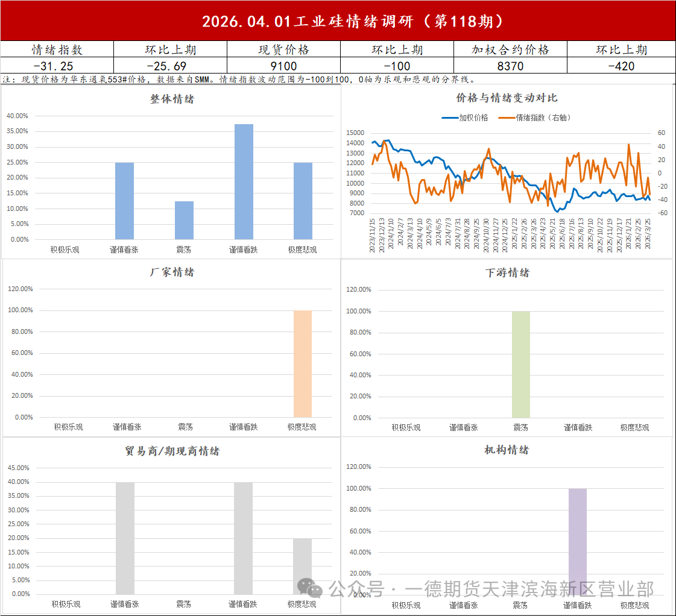Click the orange 情绪指数（右轴） legend line marker
676x616 pixels.
507,118
